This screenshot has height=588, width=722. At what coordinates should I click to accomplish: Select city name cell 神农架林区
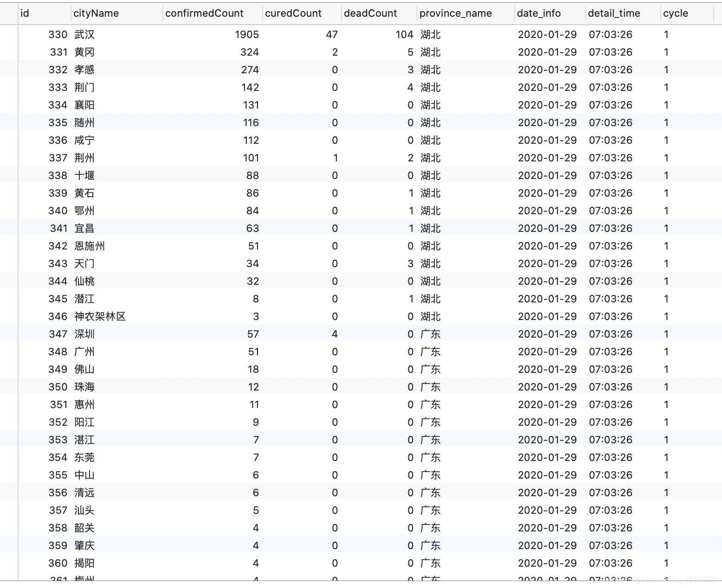[100, 316]
